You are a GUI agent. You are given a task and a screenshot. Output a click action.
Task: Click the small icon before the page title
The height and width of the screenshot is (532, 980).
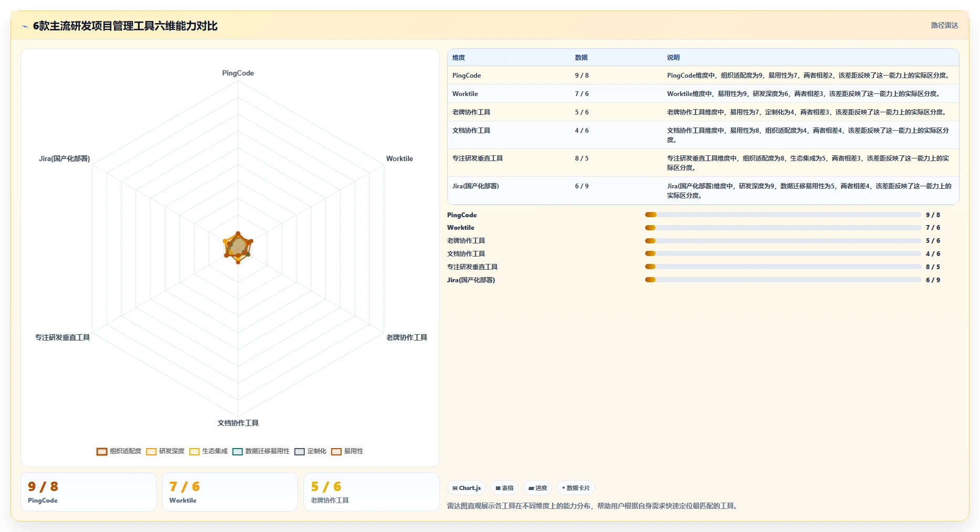coord(25,26)
